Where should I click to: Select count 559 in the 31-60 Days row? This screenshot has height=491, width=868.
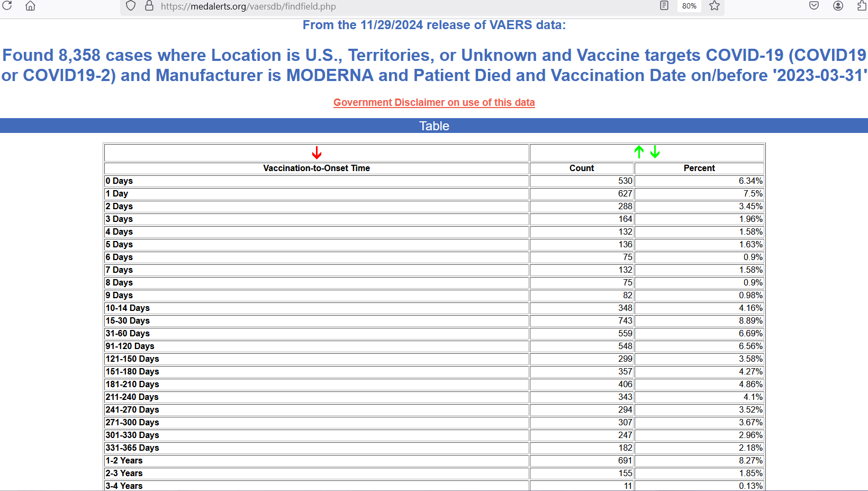coord(625,333)
